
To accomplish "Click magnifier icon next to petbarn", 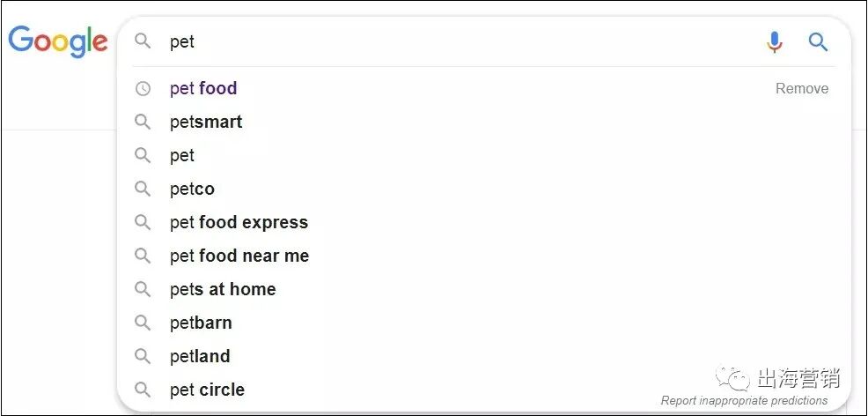I will click(143, 323).
